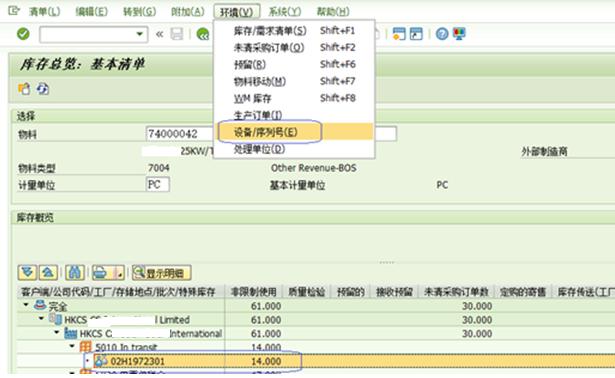Click 14.000 in the 02H1972301 row

(266, 361)
